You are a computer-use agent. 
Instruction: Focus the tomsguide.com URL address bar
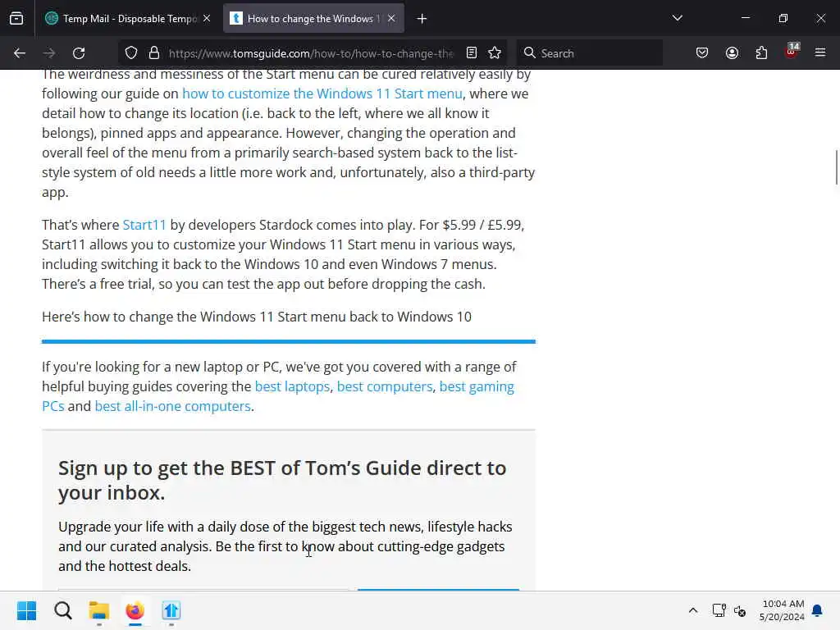(311, 53)
